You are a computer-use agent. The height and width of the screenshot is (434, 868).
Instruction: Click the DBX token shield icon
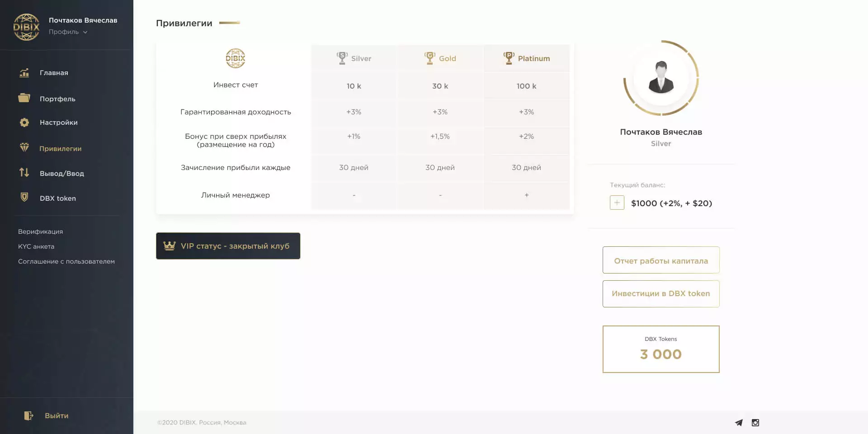click(x=24, y=197)
